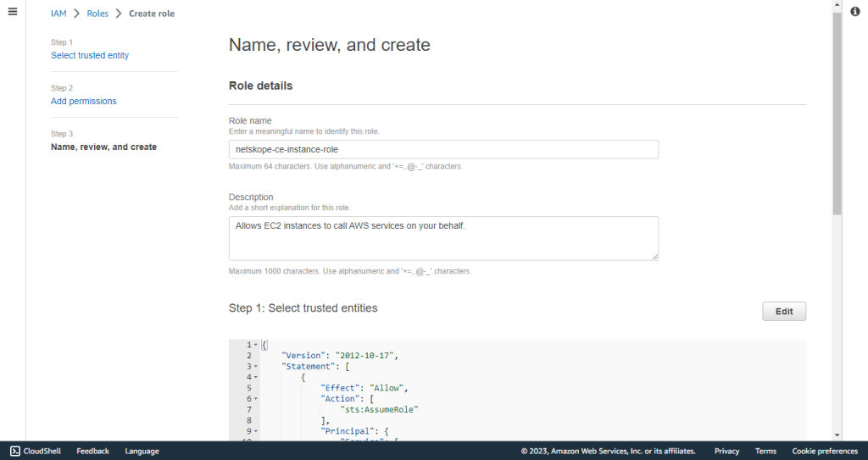The image size is (868, 460).
Task: Open the Privacy link
Action: (x=726, y=452)
